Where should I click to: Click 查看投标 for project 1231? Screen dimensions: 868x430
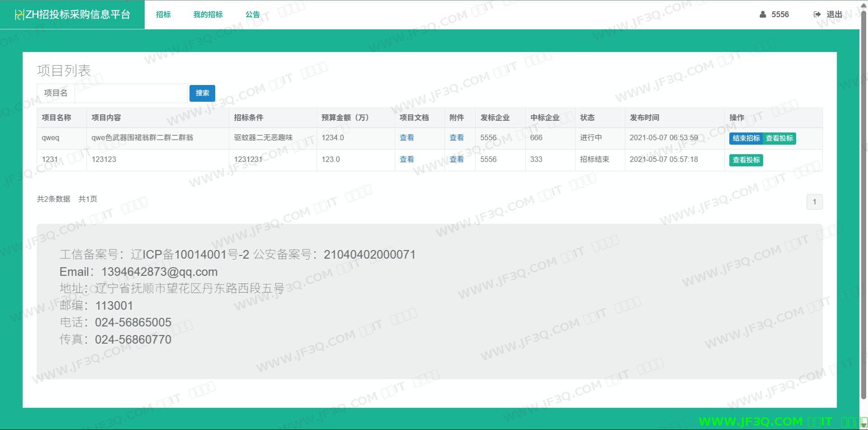746,160
